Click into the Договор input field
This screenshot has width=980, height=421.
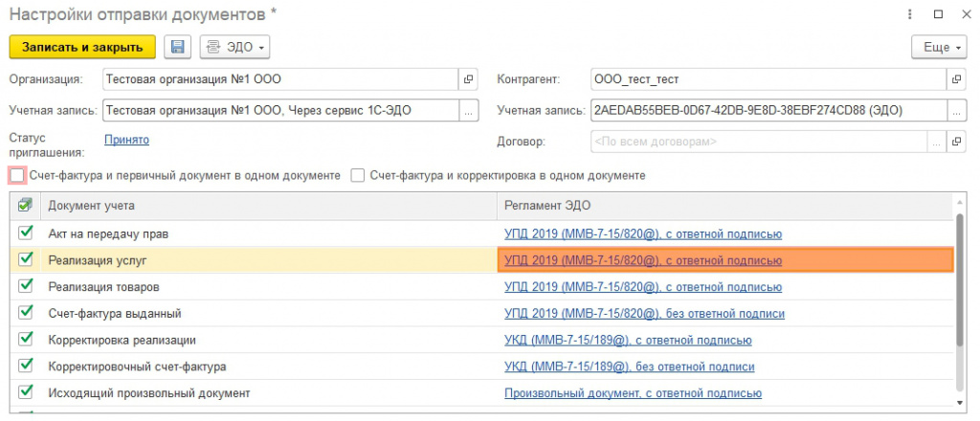[x=756, y=142]
